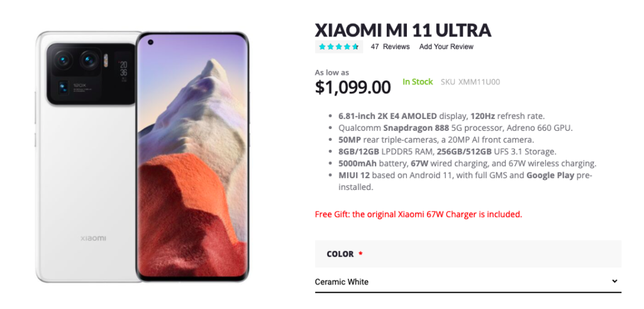Click the $1,099.00 price
Image resolution: width=644 pixels, height=309 pixels.
tap(353, 87)
